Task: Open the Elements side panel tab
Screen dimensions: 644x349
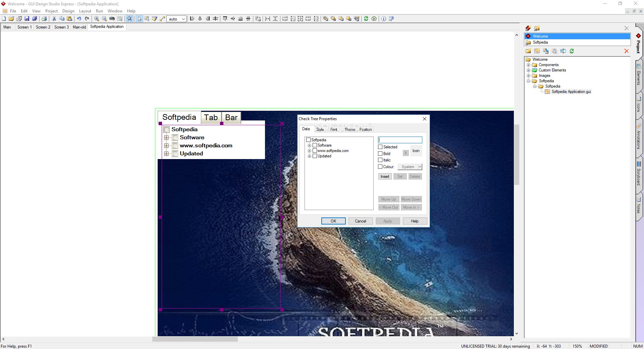Action: pyautogui.click(x=639, y=75)
